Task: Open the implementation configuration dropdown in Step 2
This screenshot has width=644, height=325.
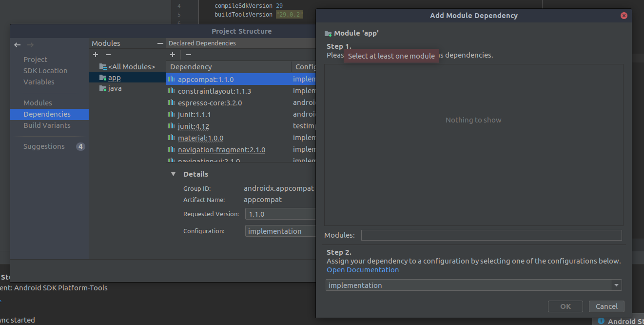Action: [617, 285]
